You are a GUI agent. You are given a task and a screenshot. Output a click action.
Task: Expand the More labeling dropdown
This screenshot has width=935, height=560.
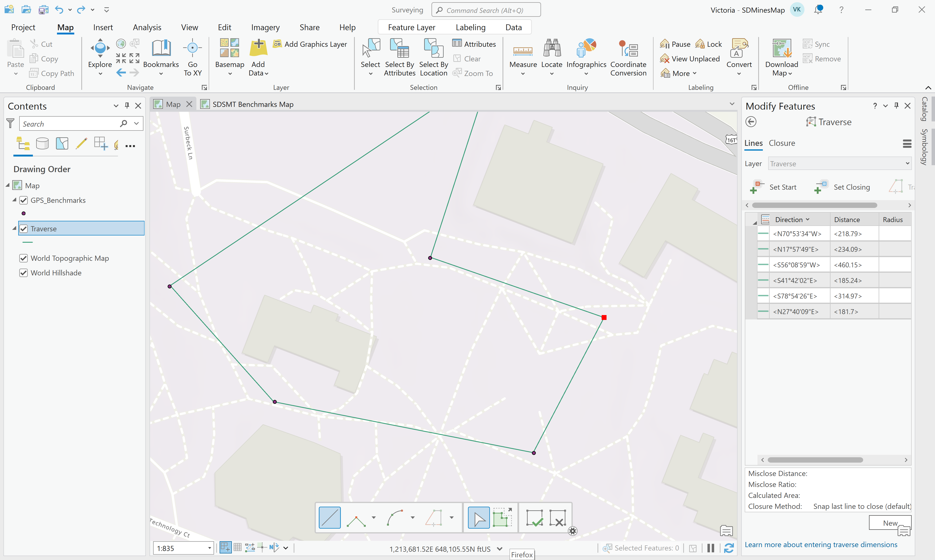[678, 73]
